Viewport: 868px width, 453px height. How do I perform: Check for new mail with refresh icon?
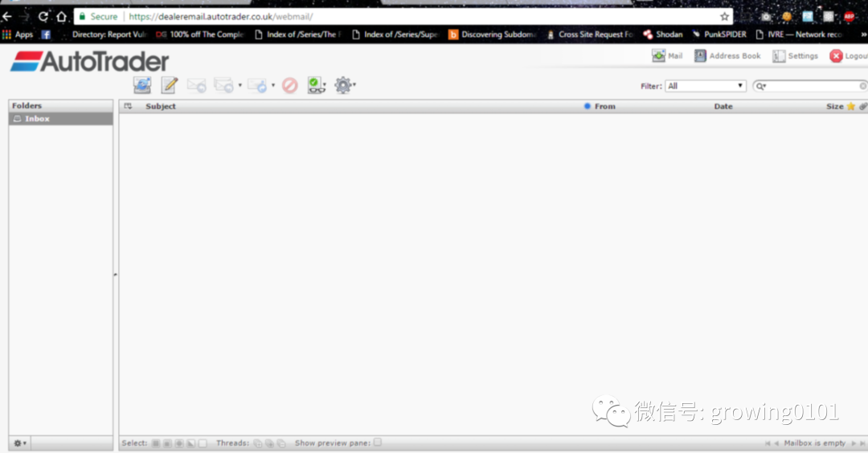(142, 85)
